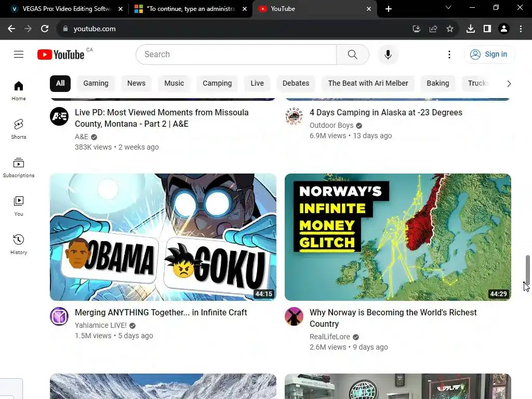Open 4 Days Camping in Alaska title

coord(386,113)
